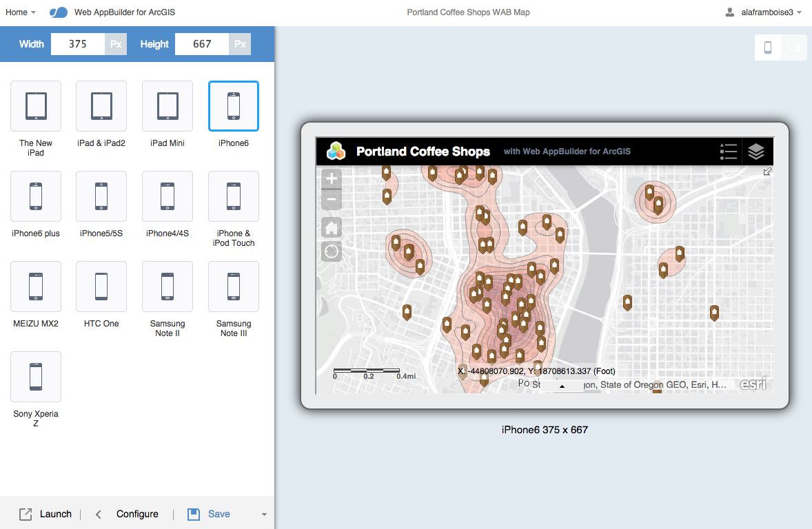The width and height of the screenshot is (812, 529).
Task: Edit the Width value field
Action: (x=78, y=44)
